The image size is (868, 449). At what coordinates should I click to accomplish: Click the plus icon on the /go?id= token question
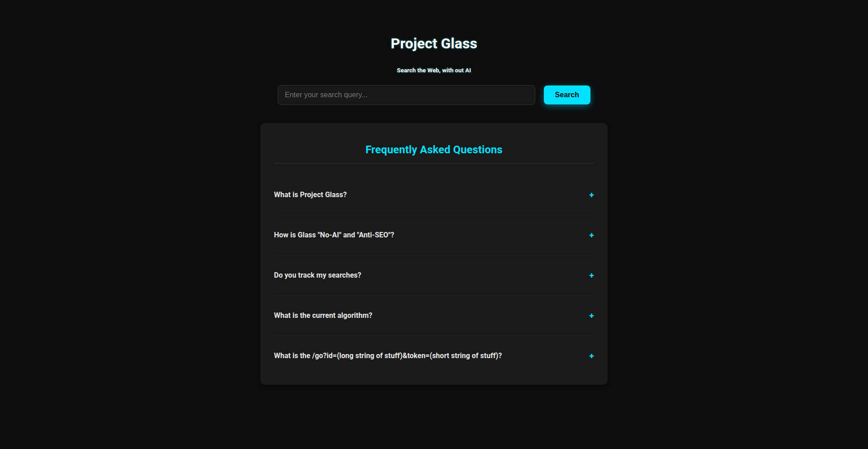(x=591, y=356)
